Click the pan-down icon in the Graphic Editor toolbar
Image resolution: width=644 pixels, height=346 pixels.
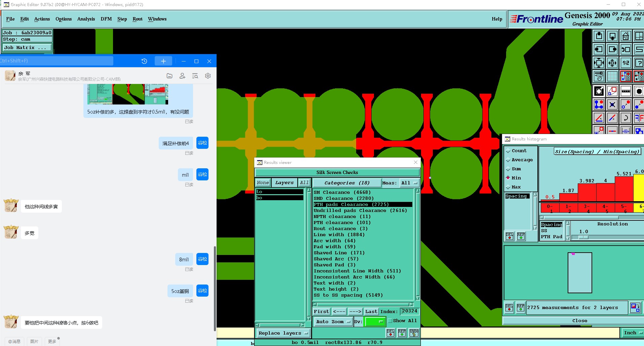tap(612, 36)
